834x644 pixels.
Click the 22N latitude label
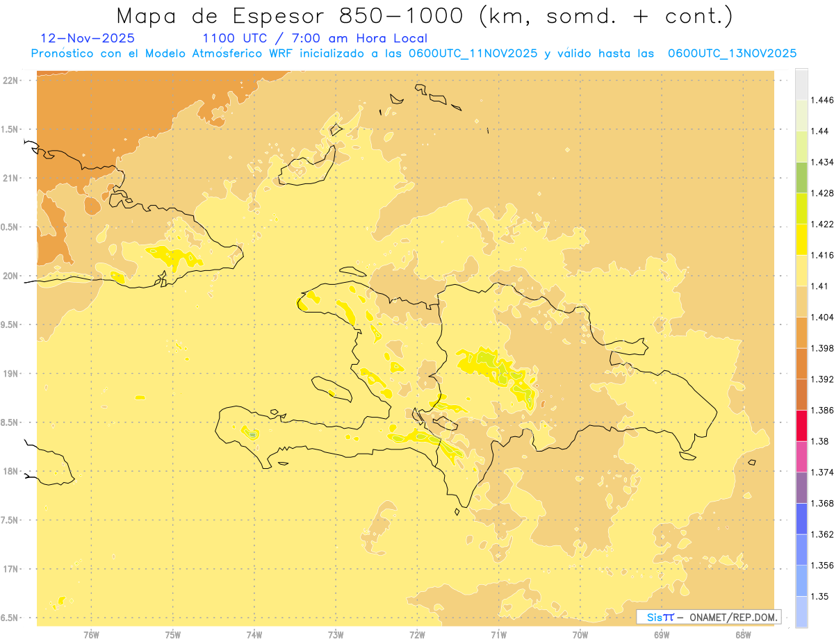tap(11, 81)
